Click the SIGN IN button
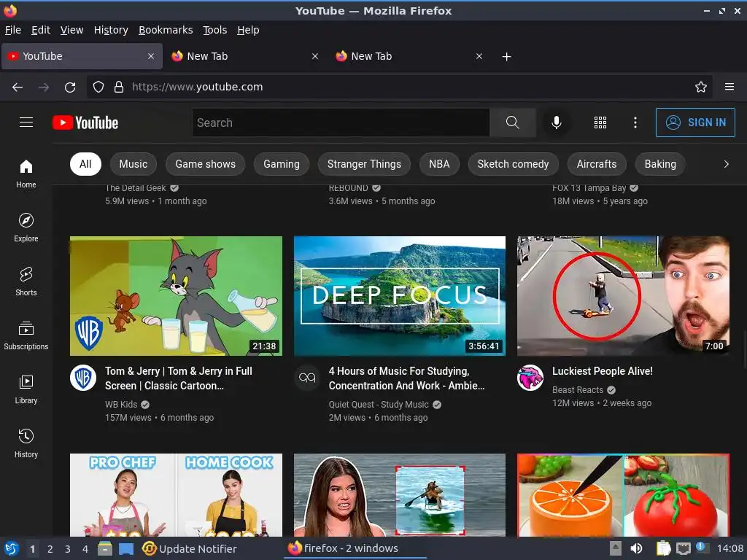The image size is (747, 560). coord(695,122)
